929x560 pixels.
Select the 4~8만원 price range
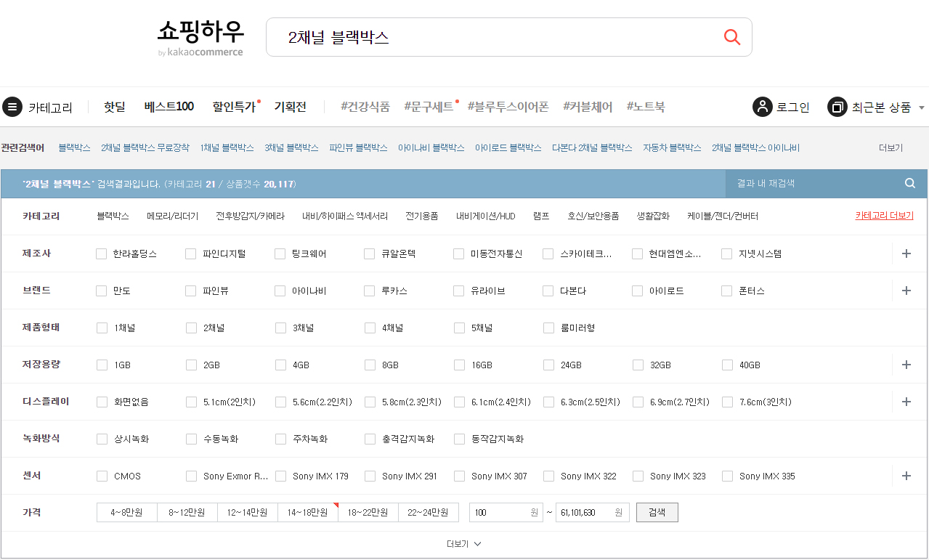[127, 512]
